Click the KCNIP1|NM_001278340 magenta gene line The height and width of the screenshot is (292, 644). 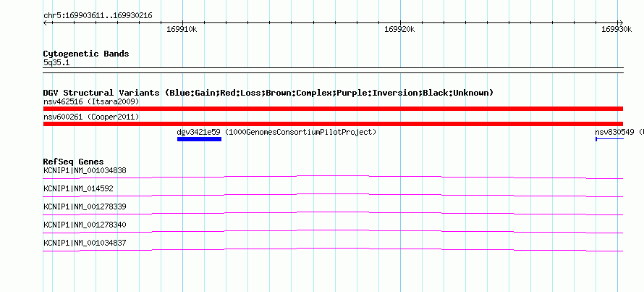(333, 231)
